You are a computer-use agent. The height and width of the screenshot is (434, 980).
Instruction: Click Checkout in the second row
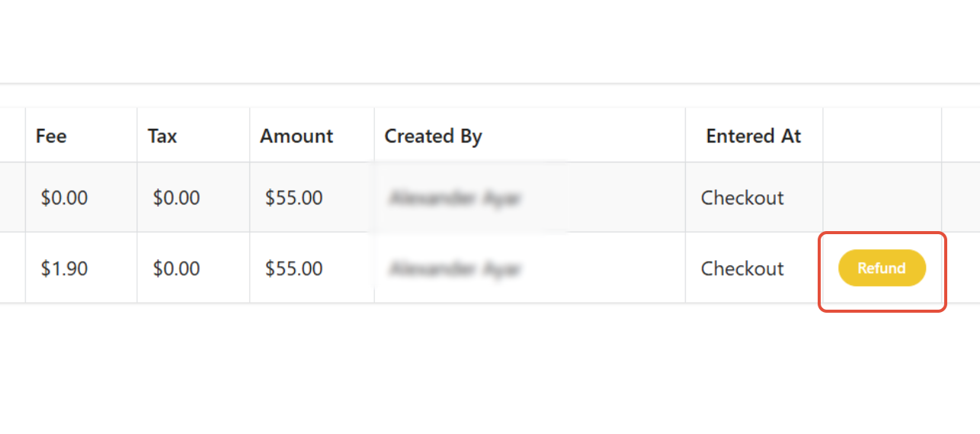pyautogui.click(x=742, y=268)
